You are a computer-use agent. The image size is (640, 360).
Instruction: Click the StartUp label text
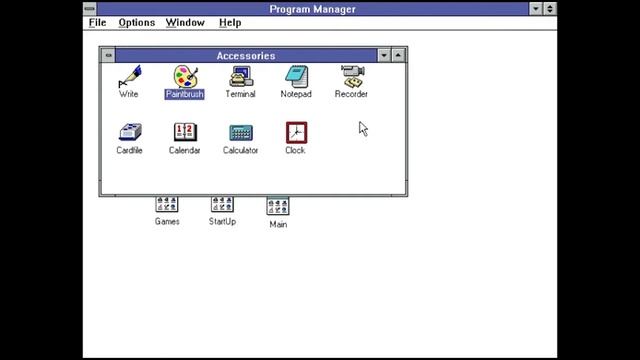(222, 221)
